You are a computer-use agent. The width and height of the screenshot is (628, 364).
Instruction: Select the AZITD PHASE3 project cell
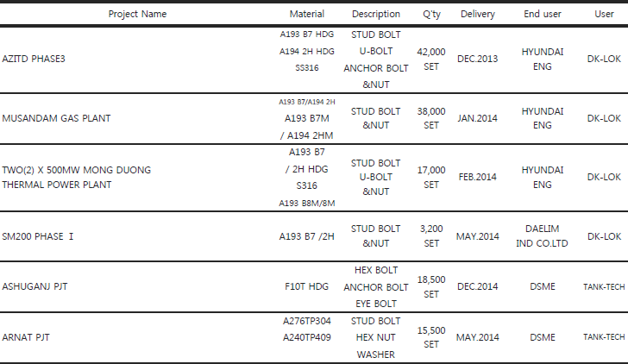point(34,59)
